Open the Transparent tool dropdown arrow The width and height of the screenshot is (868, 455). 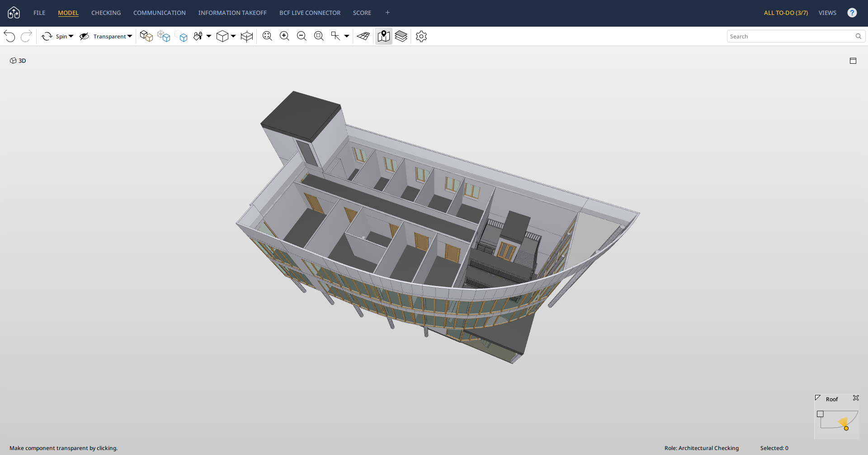[130, 36]
